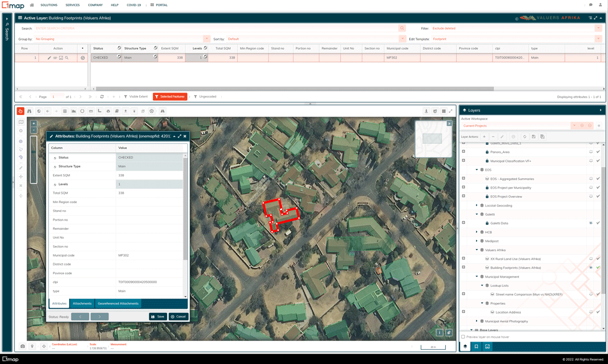
Task: Click the refresh layers icon
Action: coord(524,137)
